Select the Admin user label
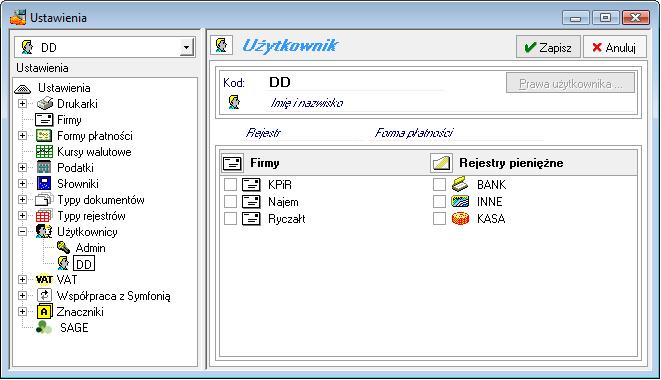Screen dimensions: 661x380 pos(90,248)
